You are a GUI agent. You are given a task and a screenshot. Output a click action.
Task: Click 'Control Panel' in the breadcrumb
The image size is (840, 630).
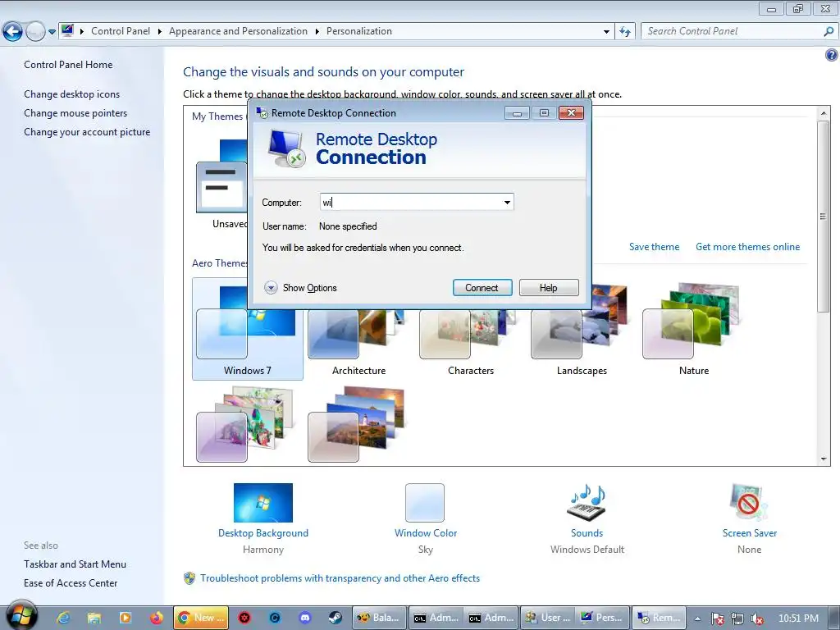click(x=121, y=31)
